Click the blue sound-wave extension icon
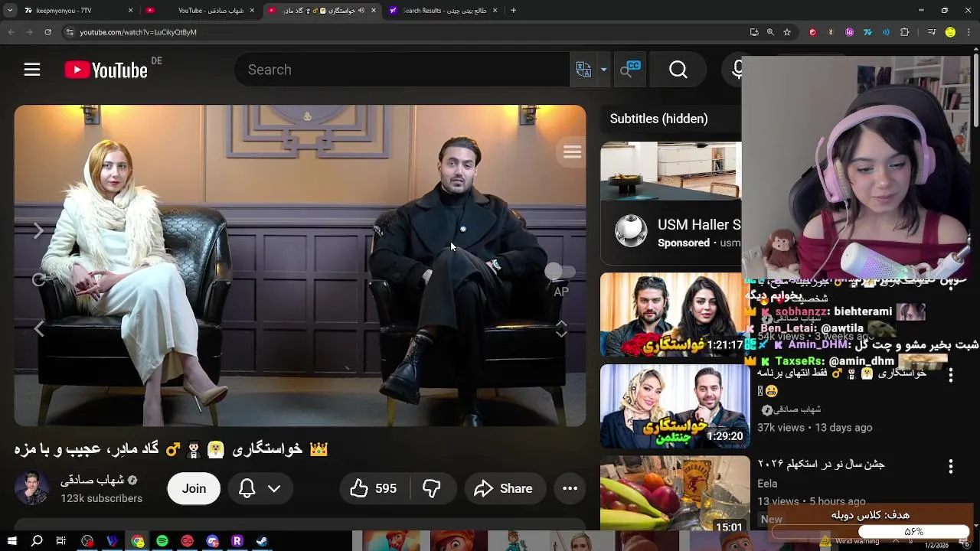Image resolution: width=980 pixels, height=551 pixels. coord(887,32)
